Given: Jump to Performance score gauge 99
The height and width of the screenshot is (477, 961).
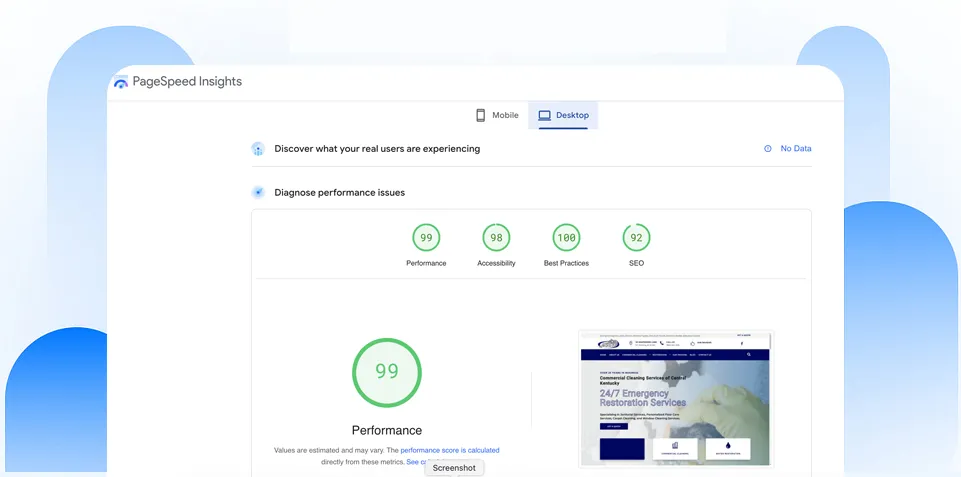Looking at the screenshot, I should tap(426, 237).
